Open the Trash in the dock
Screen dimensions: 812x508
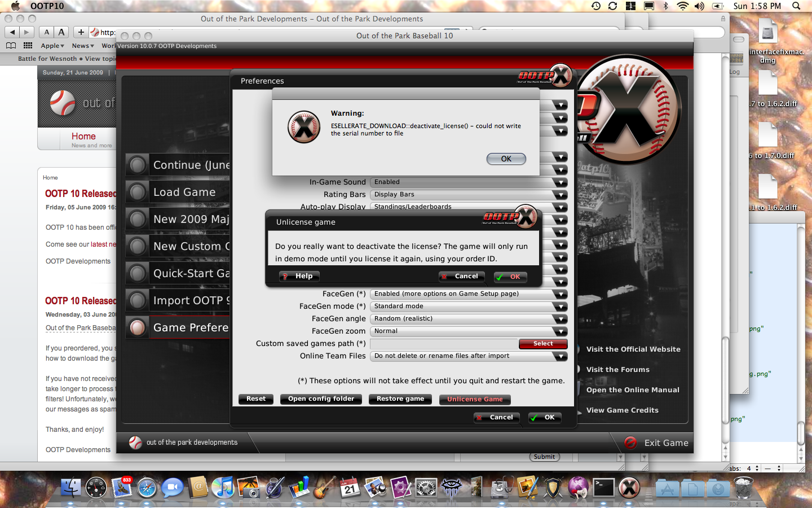(x=744, y=487)
